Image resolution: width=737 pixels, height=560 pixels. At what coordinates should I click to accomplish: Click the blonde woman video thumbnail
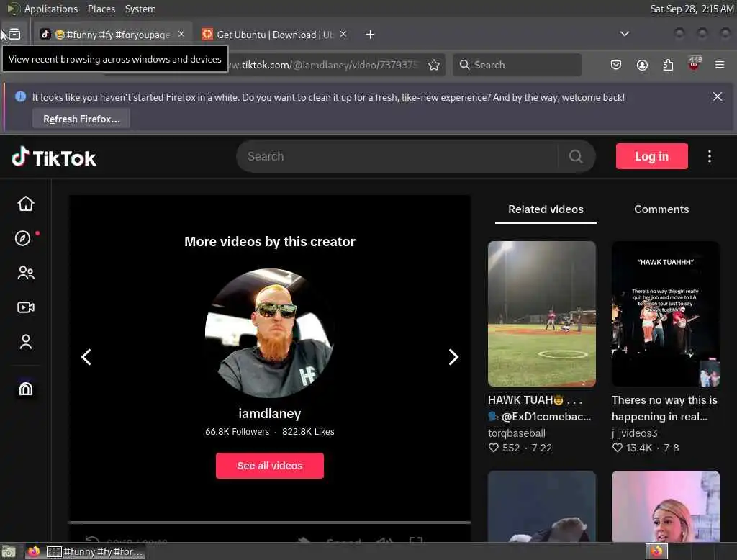click(x=665, y=507)
